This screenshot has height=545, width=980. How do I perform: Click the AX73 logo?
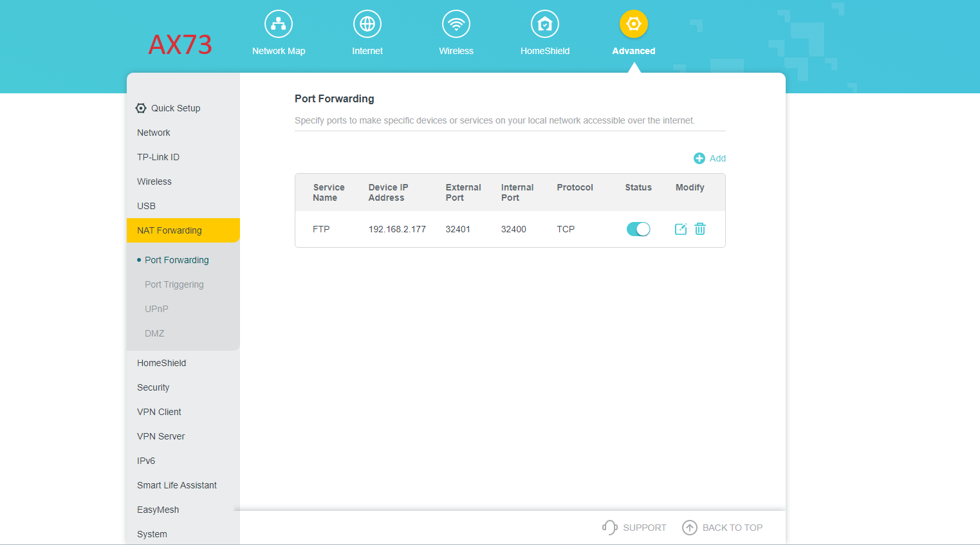tap(180, 44)
